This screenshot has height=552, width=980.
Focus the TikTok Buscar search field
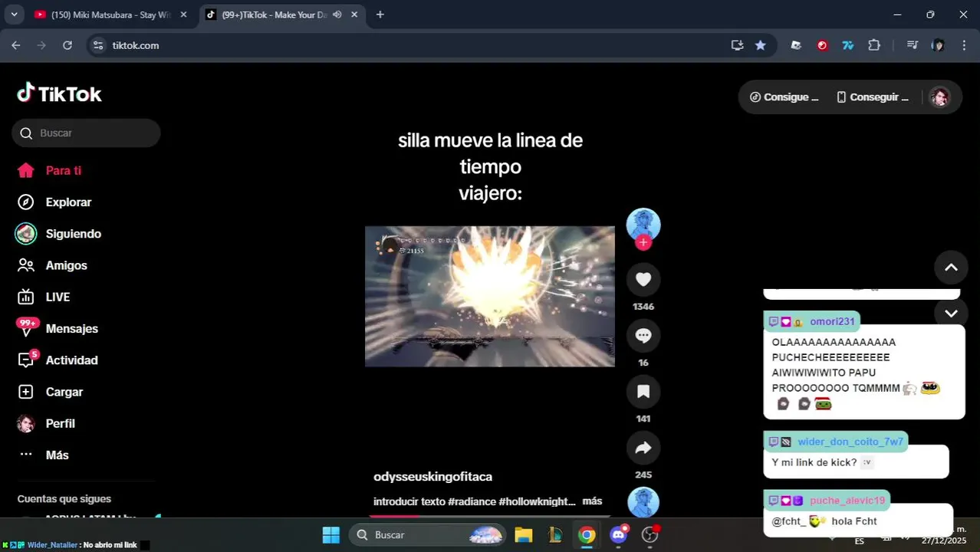tap(86, 133)
